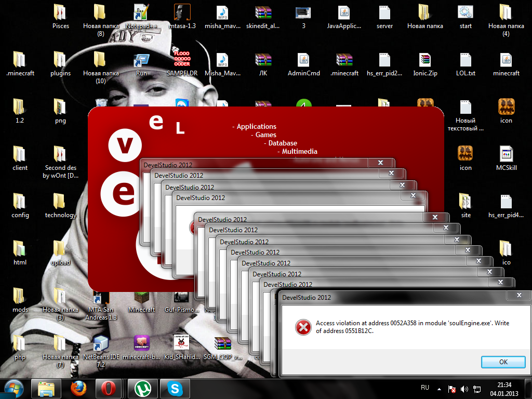Open the hs_err_pid4 log file icon
This screenshot has width=532, height=399.
pyautogui.click(x=506, y=206)
